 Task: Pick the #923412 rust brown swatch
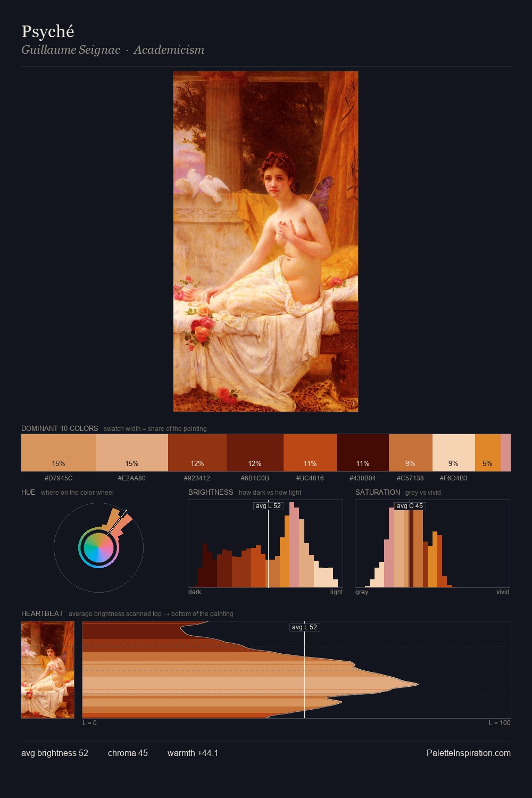pyautogui.click(x=197, y=453)
